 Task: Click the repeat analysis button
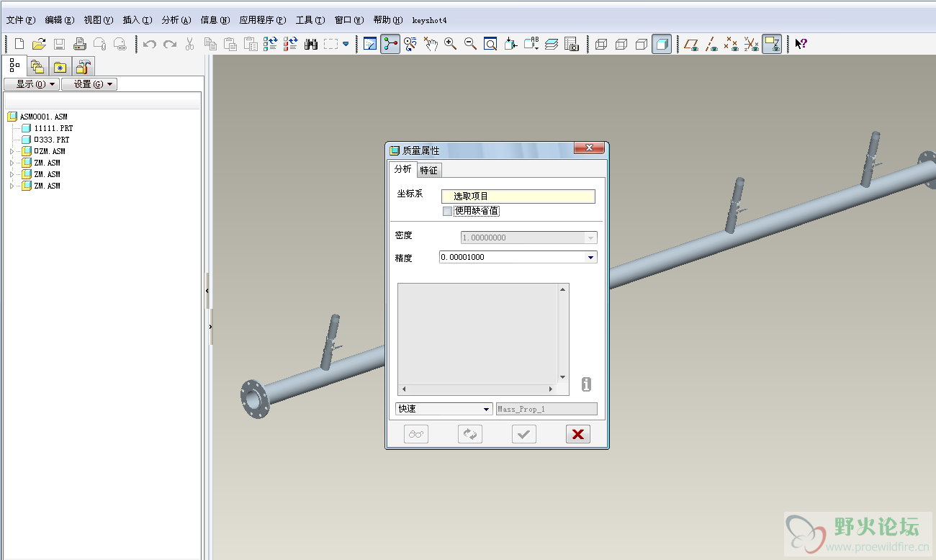470,434
